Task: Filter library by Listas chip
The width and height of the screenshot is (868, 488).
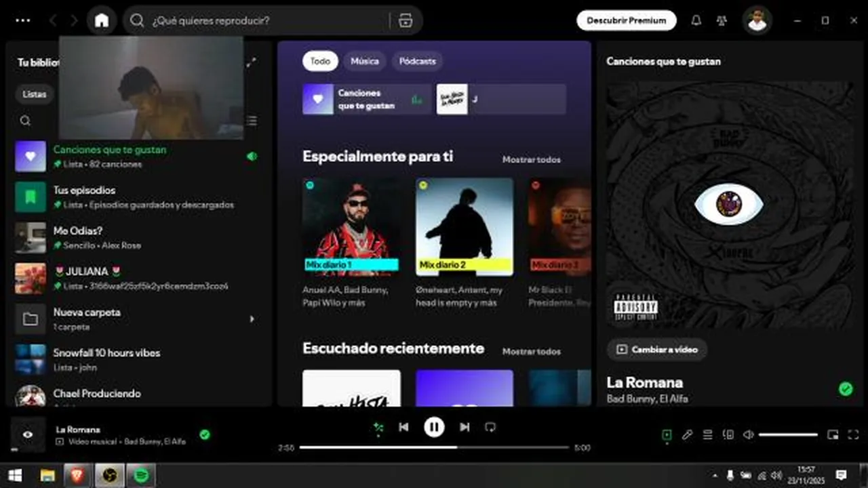Action: (34, 94)
